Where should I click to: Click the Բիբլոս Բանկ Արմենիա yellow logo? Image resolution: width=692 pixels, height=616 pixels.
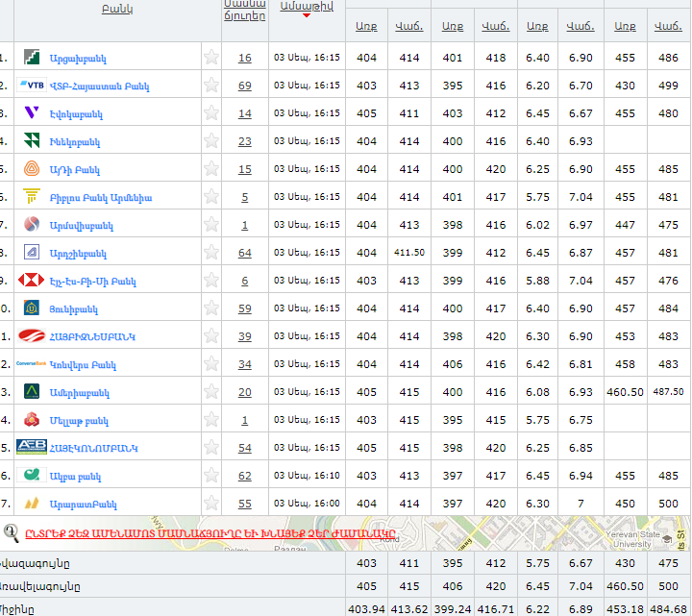[32, 196]
